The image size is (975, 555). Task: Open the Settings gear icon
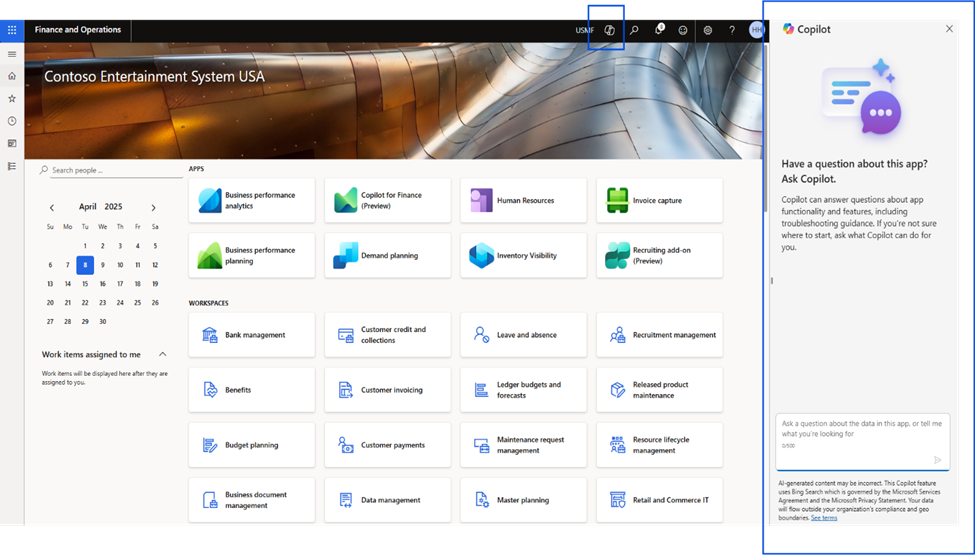point(708,30)
